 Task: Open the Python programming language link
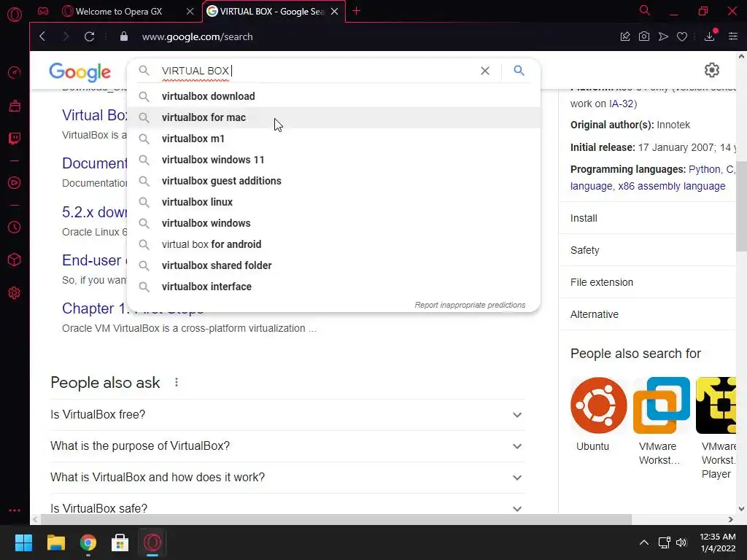pos(705,169)
